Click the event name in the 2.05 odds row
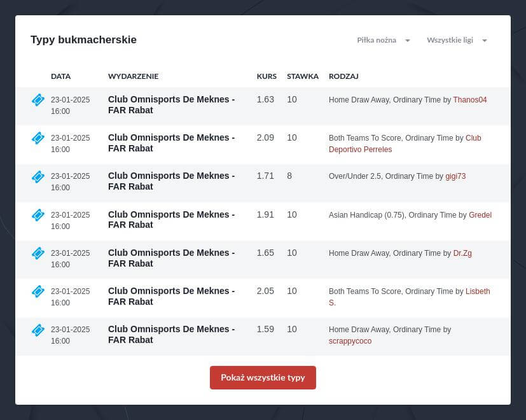The width and height of the screenshot is (526, 420). (x=172, y=297)
